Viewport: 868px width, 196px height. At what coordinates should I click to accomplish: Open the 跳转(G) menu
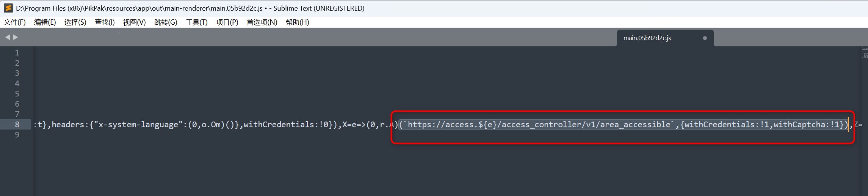tap(166, 22)
